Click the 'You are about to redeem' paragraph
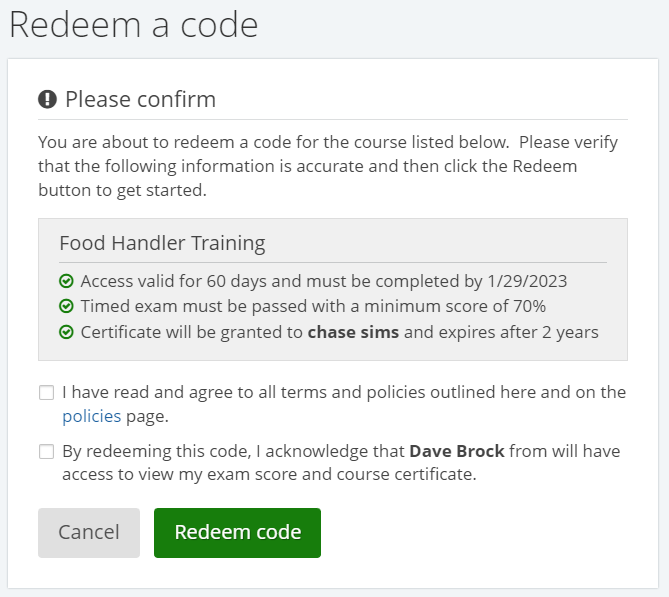The image size is (669, 597). click(327, 165)
